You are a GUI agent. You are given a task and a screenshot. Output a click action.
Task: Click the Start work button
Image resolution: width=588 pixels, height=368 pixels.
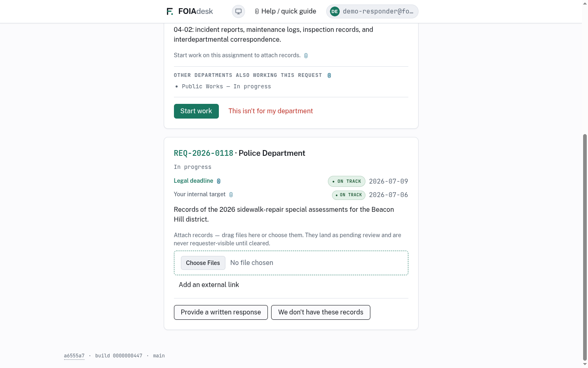(196, 111)
